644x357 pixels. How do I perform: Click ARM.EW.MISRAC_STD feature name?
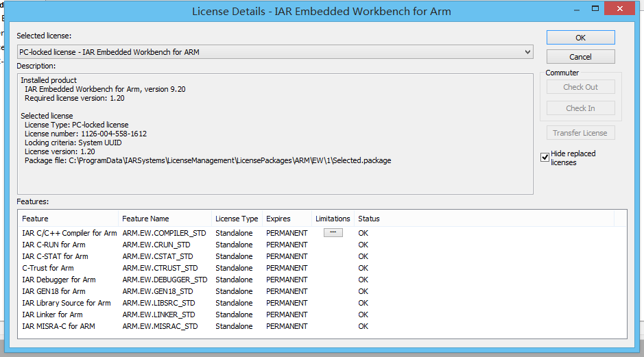coord(160,326)
